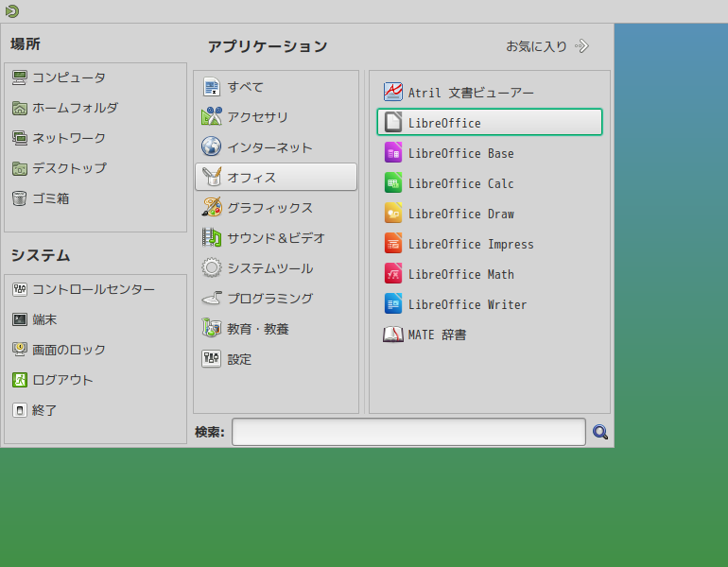Click the search magnifier icon

tap(599, 432)
